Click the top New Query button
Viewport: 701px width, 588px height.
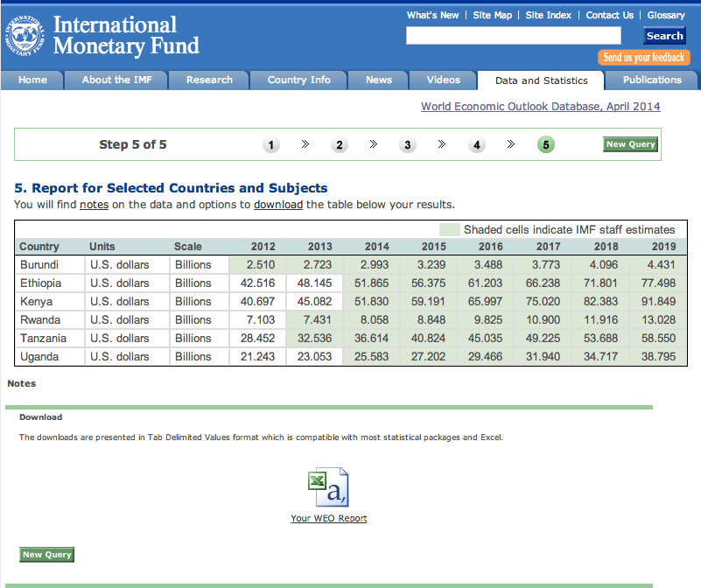click(x=630, y=144)
